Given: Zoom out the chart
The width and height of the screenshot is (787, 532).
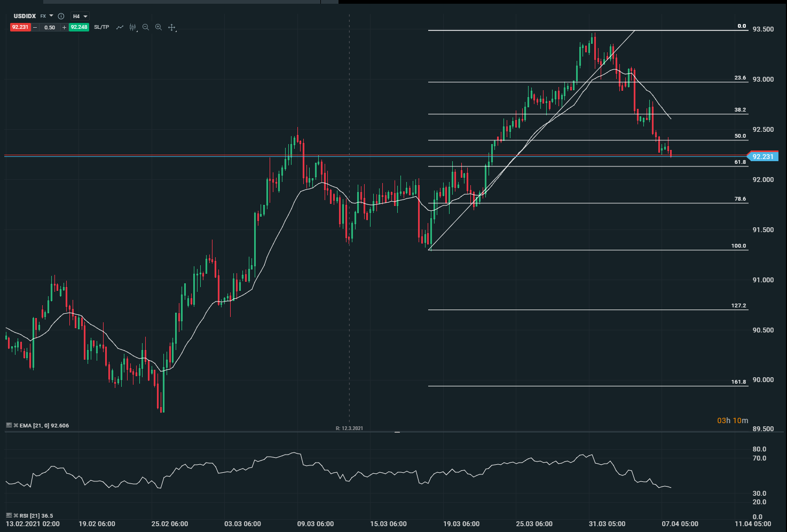Looking at the screenshot, I should 146,27.
